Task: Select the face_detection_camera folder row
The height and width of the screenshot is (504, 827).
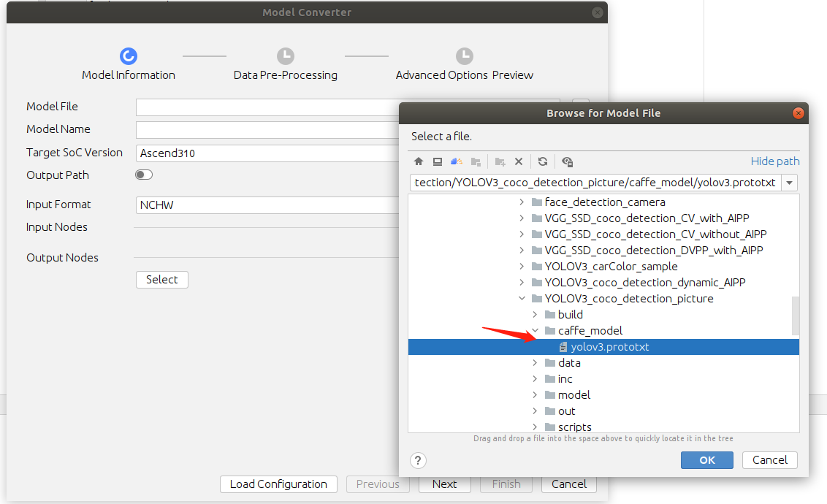Action: [x=603, y=202]
